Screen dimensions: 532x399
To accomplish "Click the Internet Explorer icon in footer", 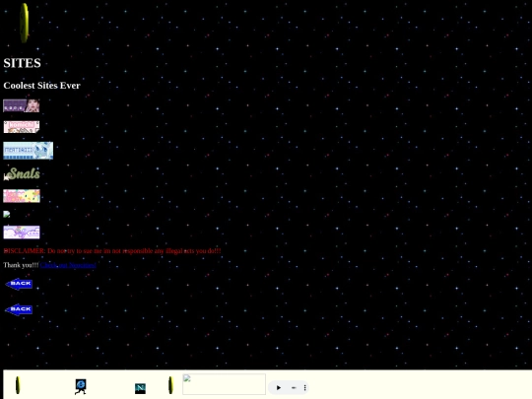I will tap(81, 387).
